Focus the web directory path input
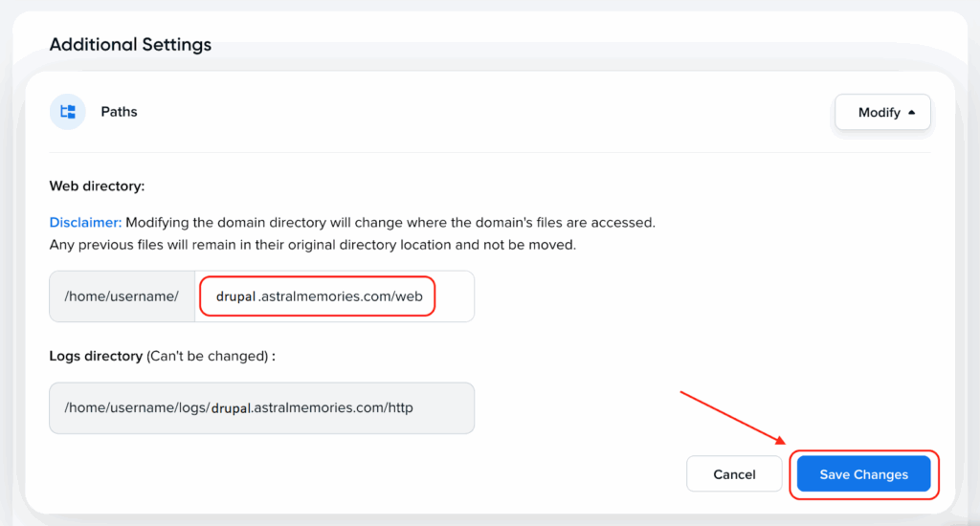The width and height of the screenshot is (980, 526). 334,296
